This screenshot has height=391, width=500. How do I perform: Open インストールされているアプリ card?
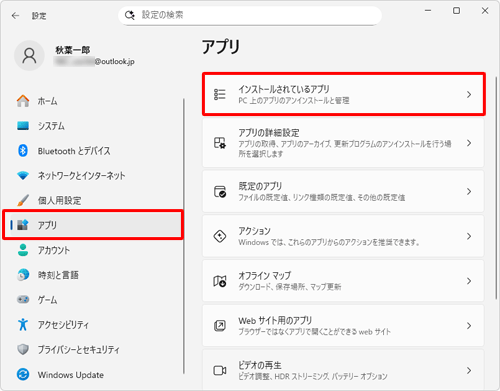pyautogui.click(x=344, y=94)
